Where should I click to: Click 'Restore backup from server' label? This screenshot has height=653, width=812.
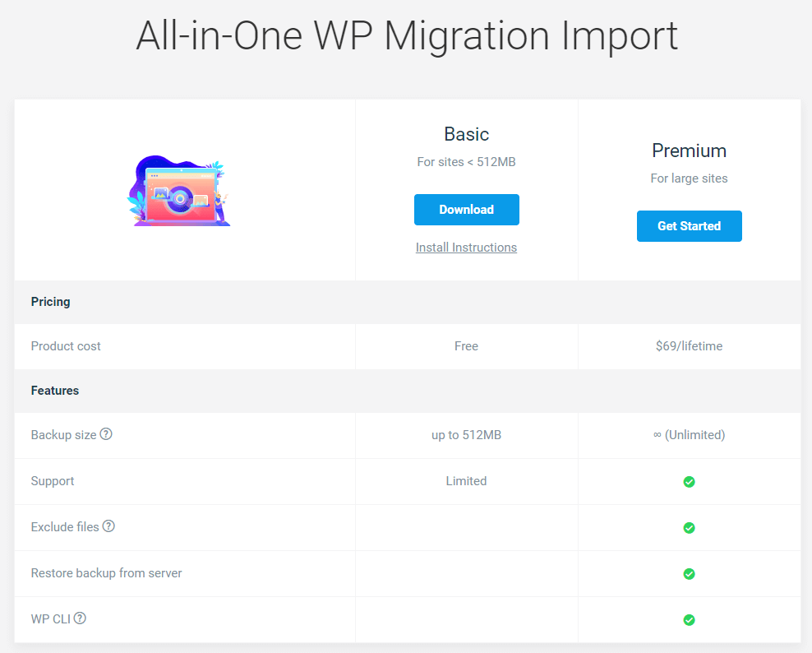click(x=106, y=573)
